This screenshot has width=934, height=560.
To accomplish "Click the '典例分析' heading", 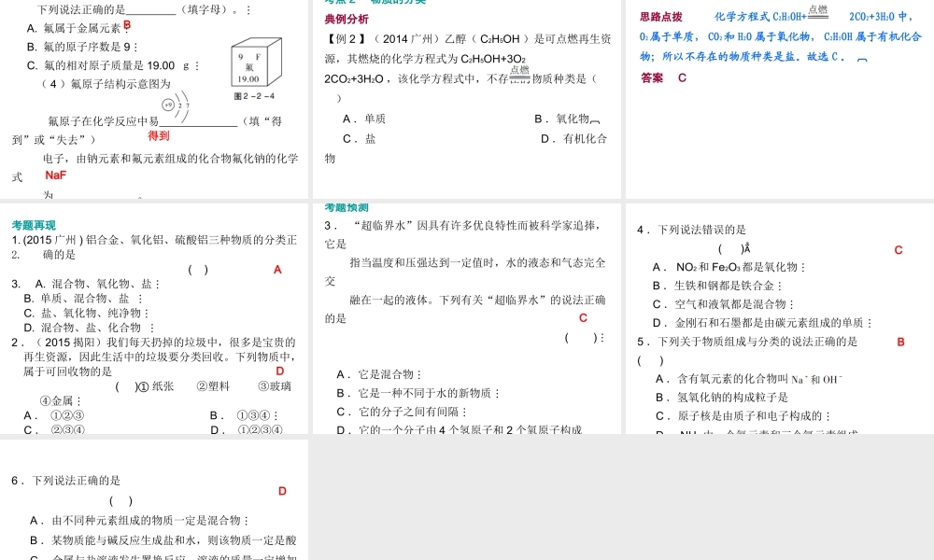I will coord(347,19).
